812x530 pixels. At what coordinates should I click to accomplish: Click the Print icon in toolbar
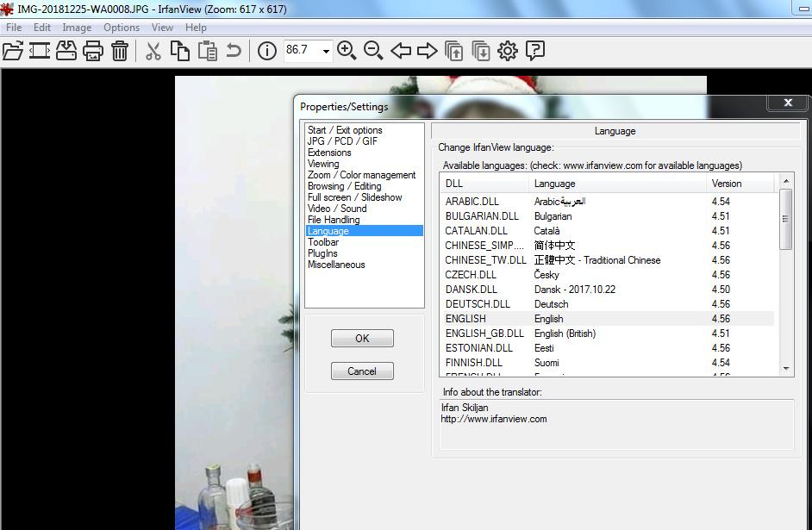[93, 51]
